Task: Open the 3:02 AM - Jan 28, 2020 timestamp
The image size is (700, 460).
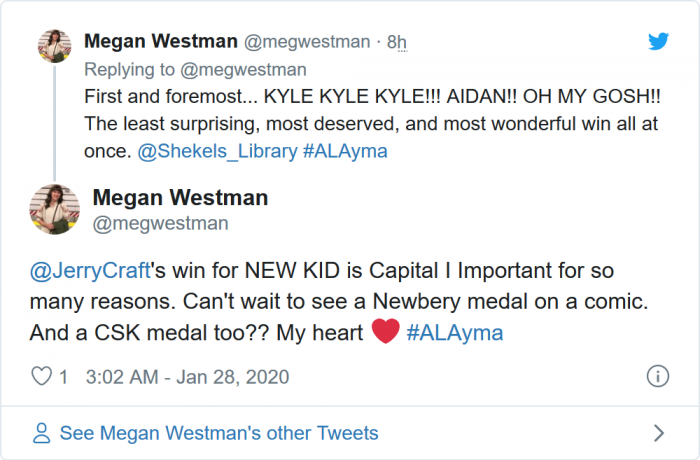Action: (188, 377)
